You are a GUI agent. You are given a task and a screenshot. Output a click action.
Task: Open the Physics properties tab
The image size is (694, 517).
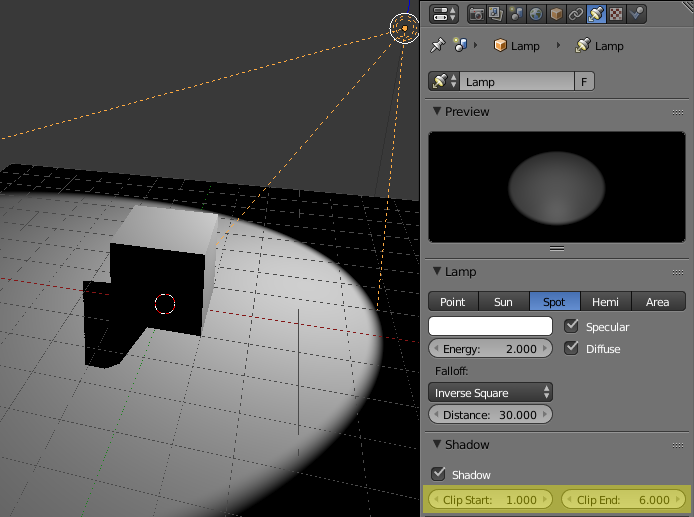click(636, 14)
